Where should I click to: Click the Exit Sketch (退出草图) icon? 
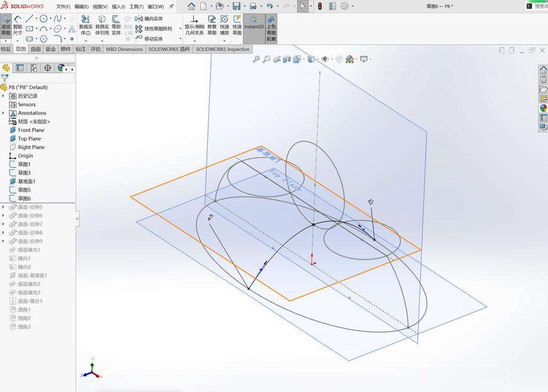[x=6, y=25]
